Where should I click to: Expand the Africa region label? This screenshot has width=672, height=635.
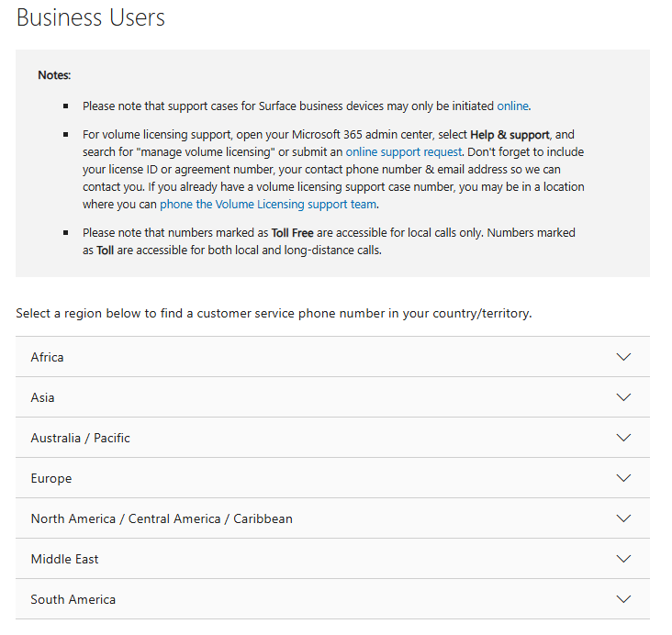[x=47, y=357]
